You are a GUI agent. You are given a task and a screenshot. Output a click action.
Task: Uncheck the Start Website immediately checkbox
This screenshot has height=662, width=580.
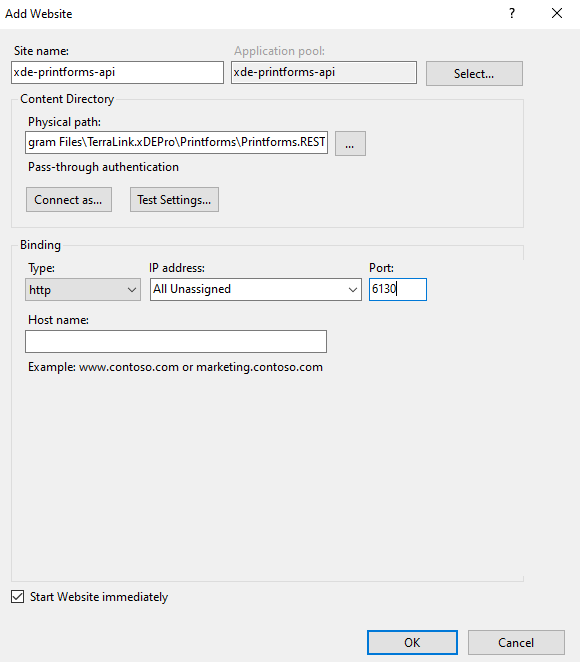point(17,597)
